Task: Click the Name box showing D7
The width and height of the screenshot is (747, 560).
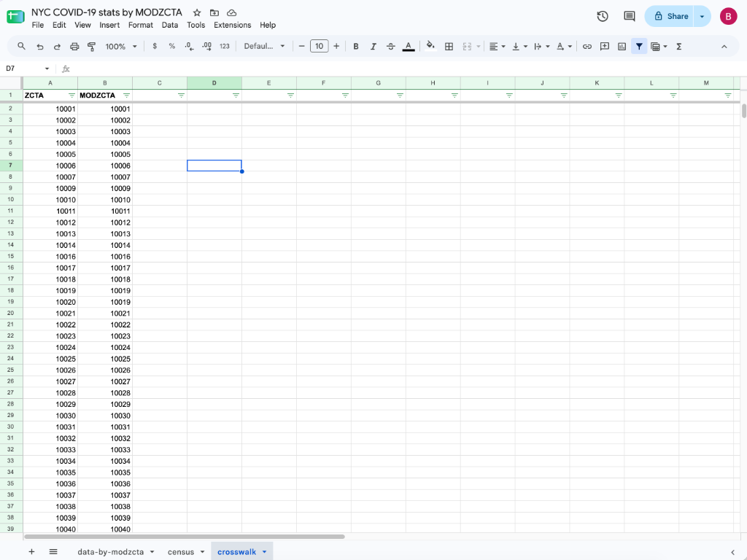Action: [x=27, y=69]
